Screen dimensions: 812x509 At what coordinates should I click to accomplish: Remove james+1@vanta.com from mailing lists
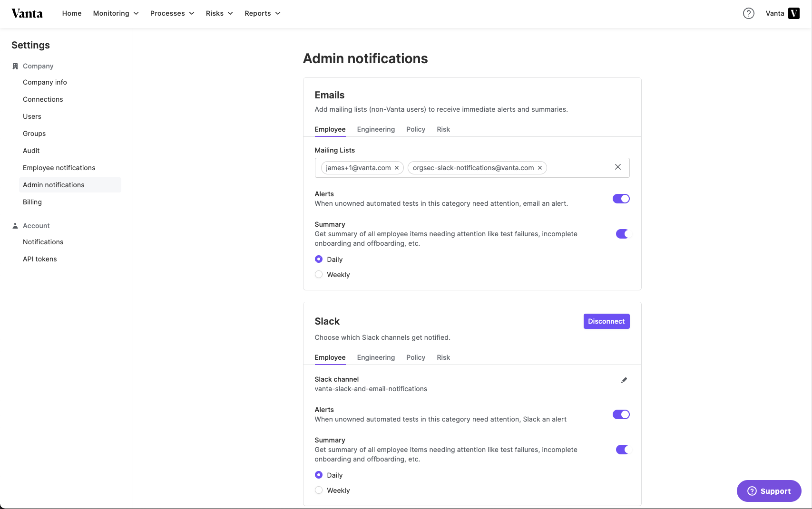pyautogui.click(x=397, y=168)
